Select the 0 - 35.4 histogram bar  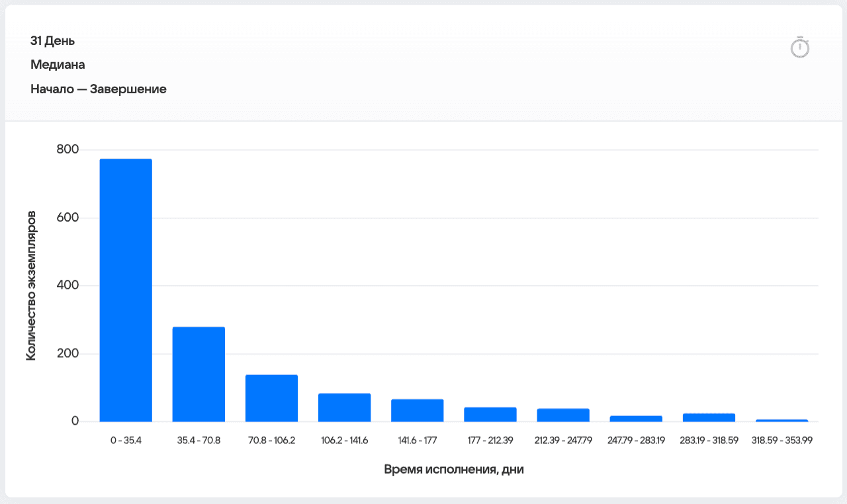(126, 290)
